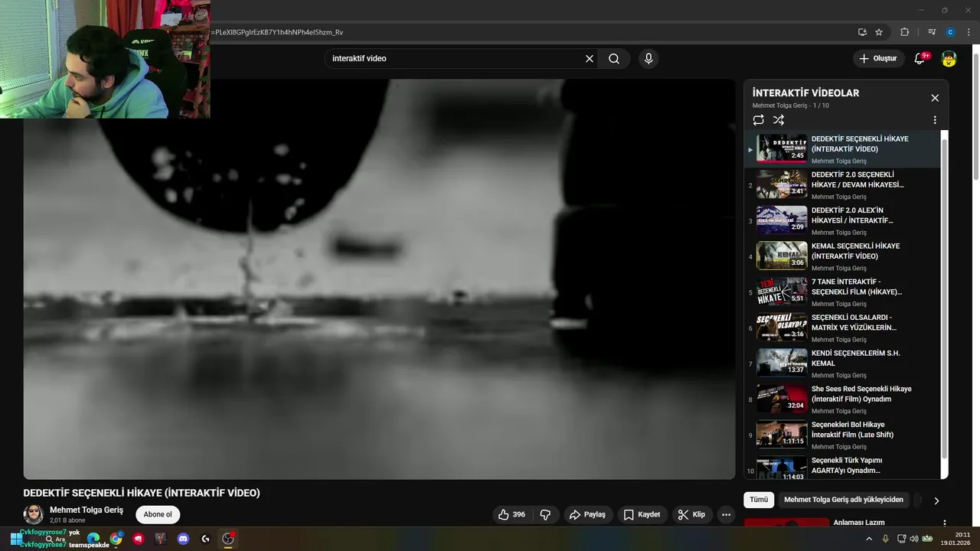Open volume control in system tray
This screenshot has height=551, width=980.
pos(913,539)
